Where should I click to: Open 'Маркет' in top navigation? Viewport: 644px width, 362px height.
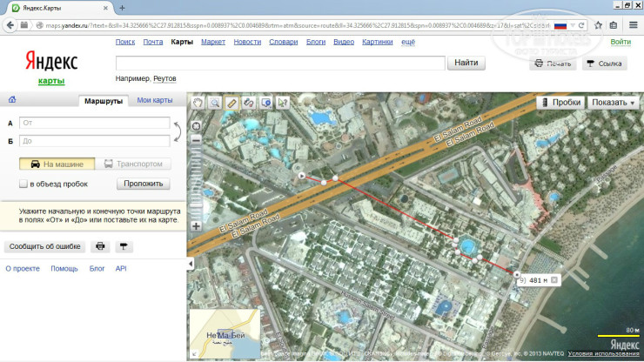213,42
